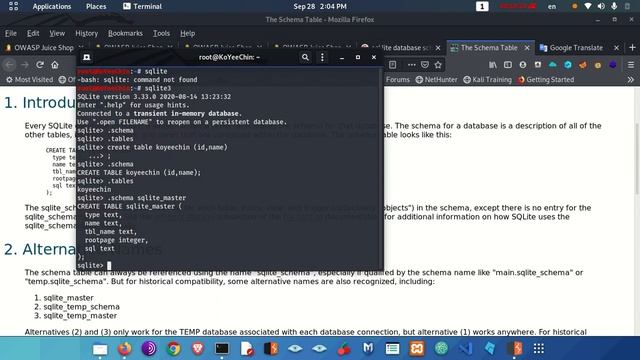Open Most Visited bookmarks folder

[x=29, y=80]
